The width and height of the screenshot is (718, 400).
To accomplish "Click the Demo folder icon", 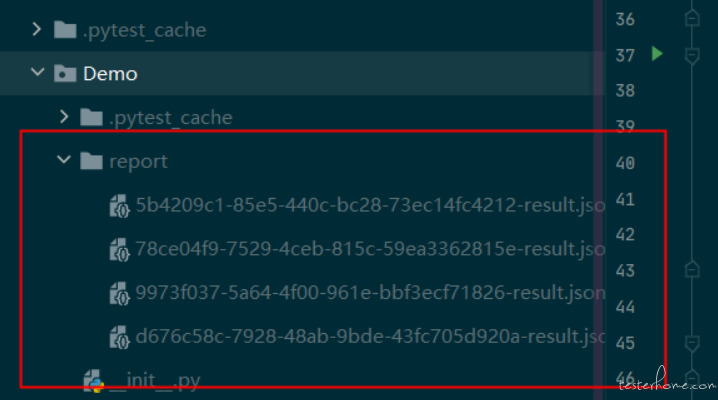I will point(65,73).
